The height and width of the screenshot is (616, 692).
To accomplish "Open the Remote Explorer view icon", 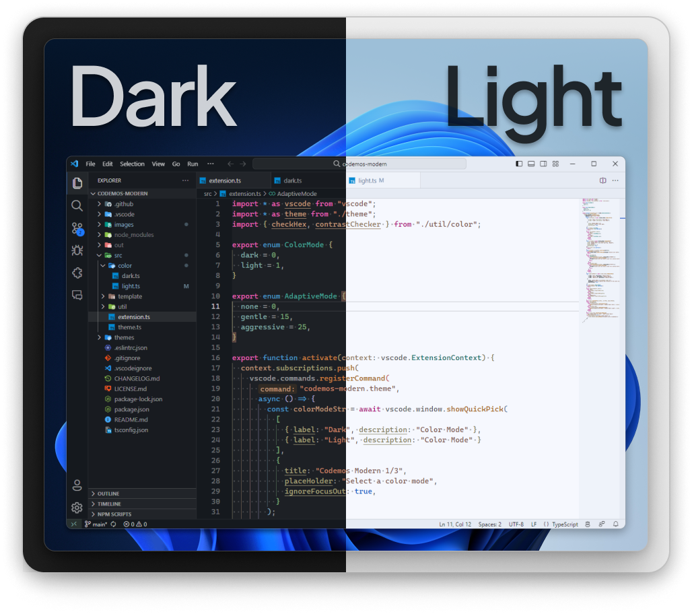I will pyautogui.click(x=77, y=295).
